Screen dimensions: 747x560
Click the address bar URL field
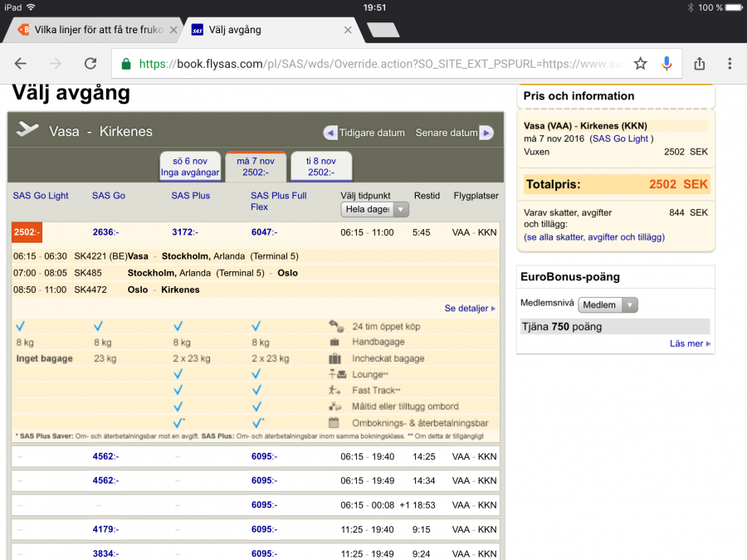pos(381,64)
